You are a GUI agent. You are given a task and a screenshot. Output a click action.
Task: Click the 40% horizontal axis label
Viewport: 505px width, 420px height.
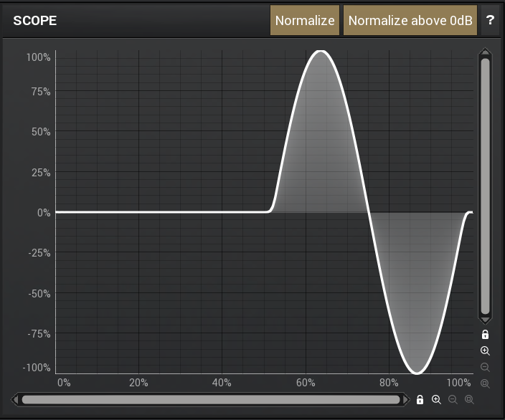pyautogui.click(x=222, y=383)
